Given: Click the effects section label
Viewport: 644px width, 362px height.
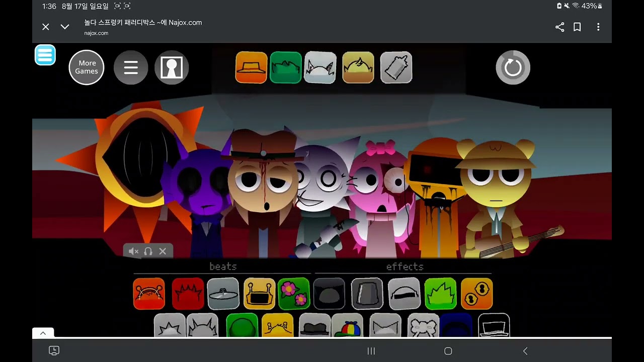Looking at the screenshot, I should point(405,266).
